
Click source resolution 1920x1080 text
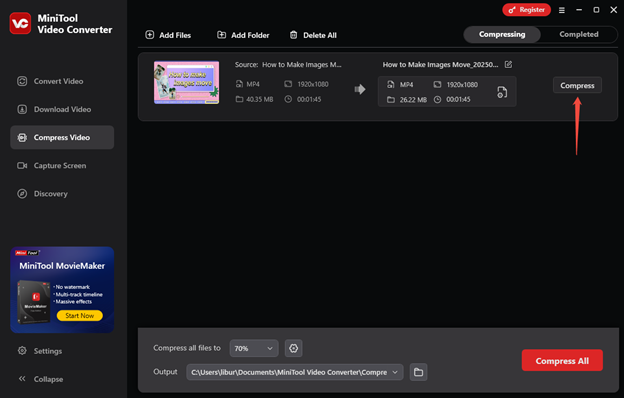coord(313,84)
